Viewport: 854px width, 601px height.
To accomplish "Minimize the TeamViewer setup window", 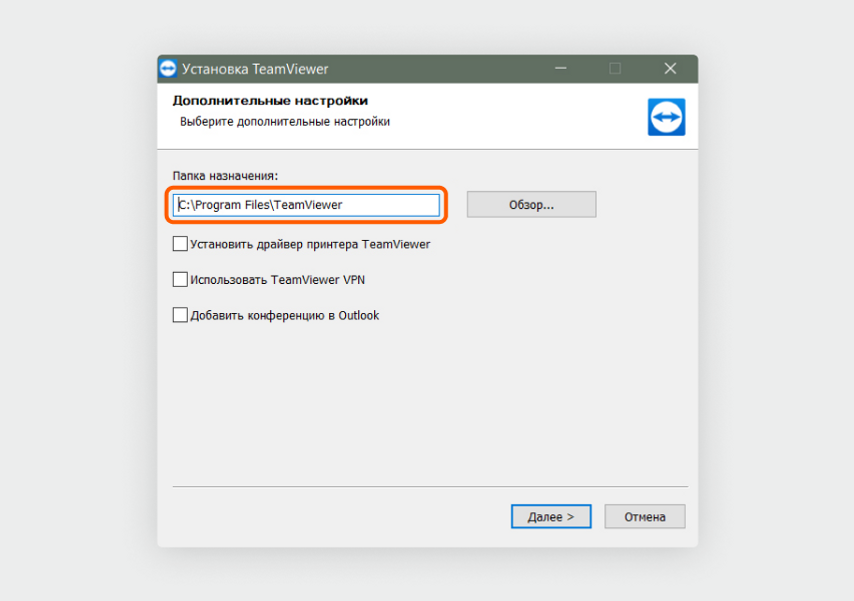I will [x=560, y=69].
